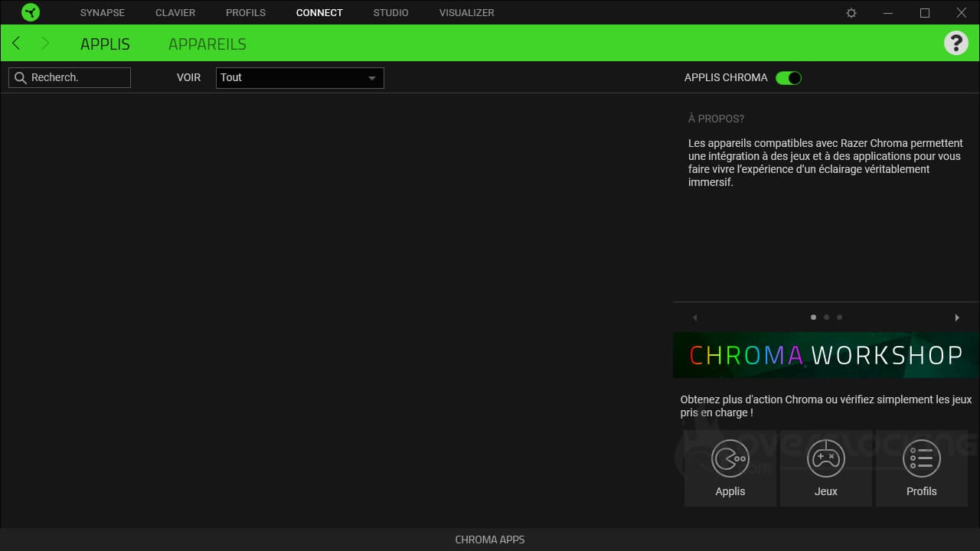Screen dimensions: 980x551
Task: Switch to the Synapse tab
Action: pos(103,13)
